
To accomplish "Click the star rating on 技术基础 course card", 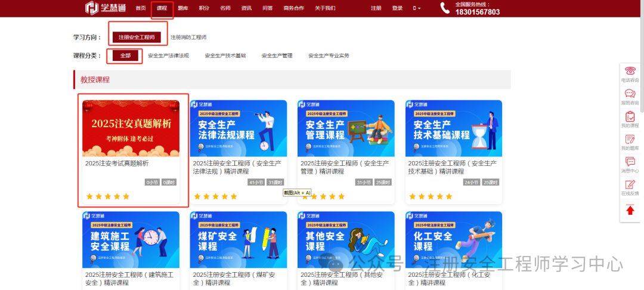I will coord(431,196).
